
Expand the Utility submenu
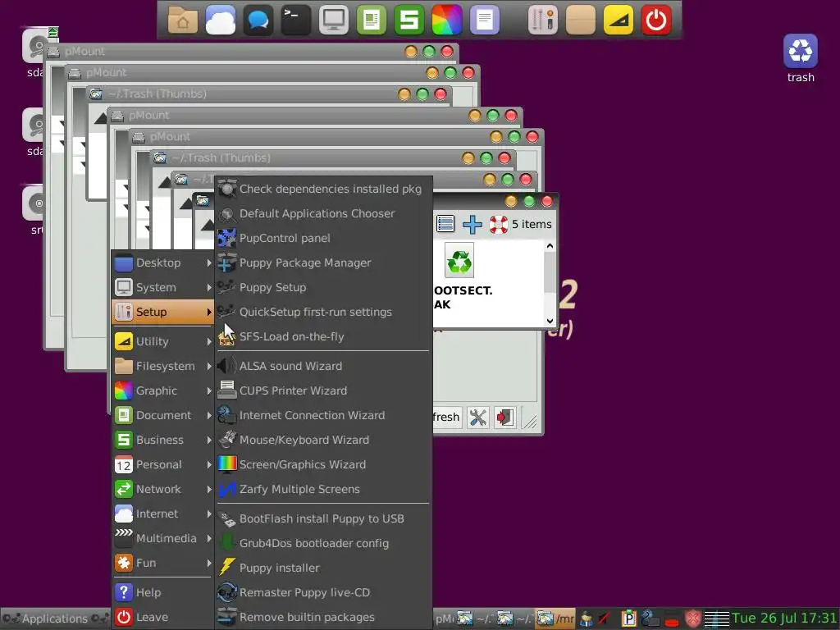pos(163,341)
